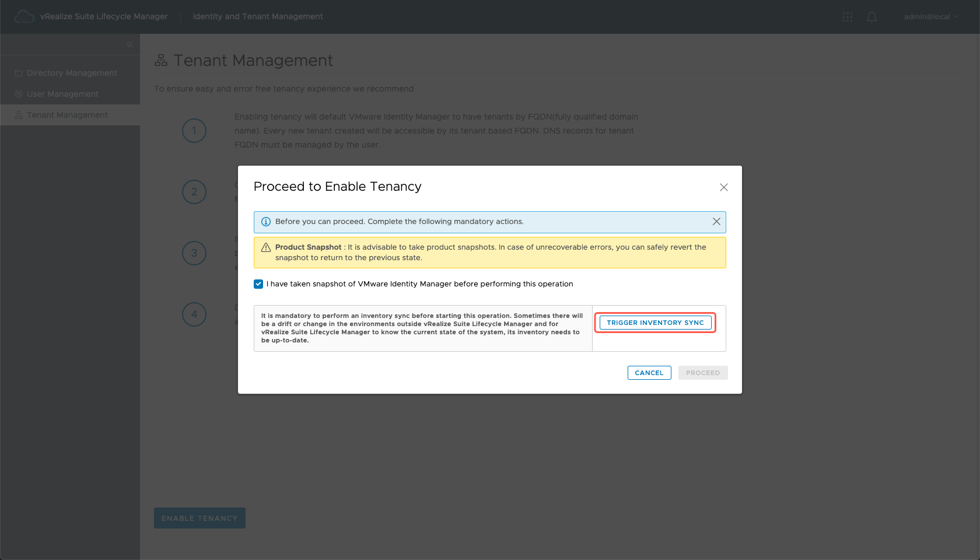Open the notifications bell icon
The width and height of the screenshot is (980, 560).
(x=871, y=17)
